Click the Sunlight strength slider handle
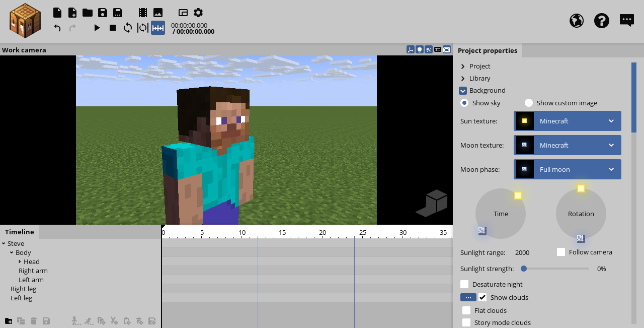Viewport: 644px width, 328px height. tap(524, 269)
